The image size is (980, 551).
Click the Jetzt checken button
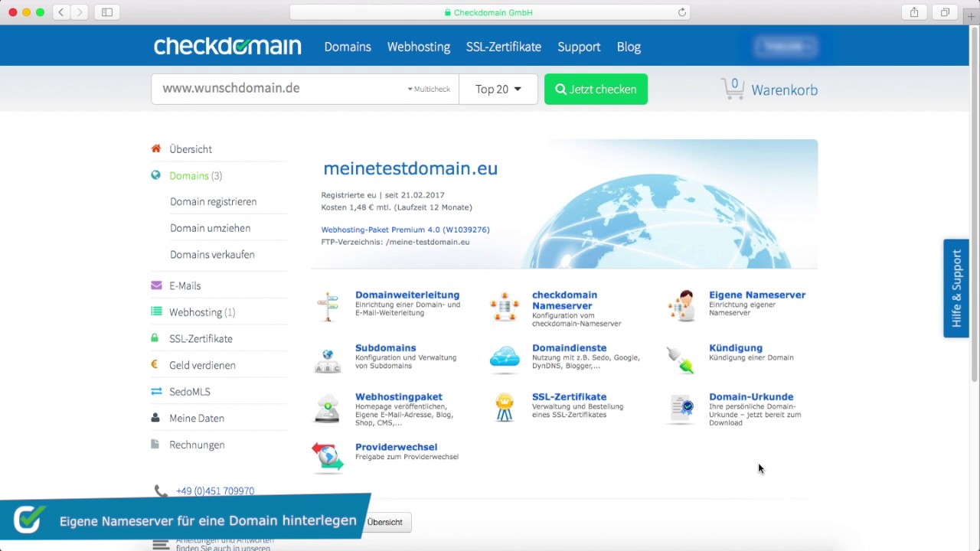tap(596, 89)
